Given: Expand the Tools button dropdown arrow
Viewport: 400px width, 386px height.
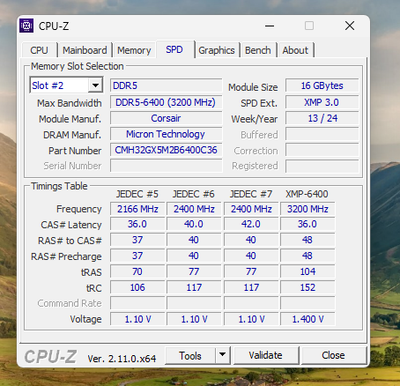Looking at the screenshot, I should click(x=222, y=355).
